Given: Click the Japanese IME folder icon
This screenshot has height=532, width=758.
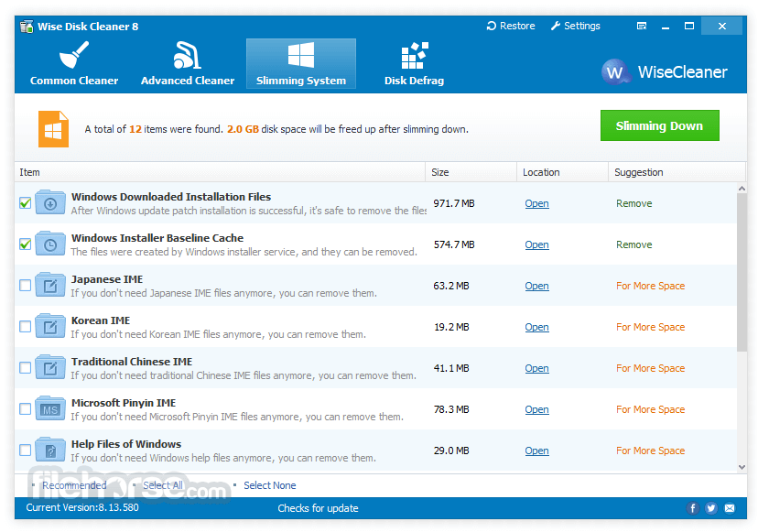Looking at the screenshot, I should point(50,285).
